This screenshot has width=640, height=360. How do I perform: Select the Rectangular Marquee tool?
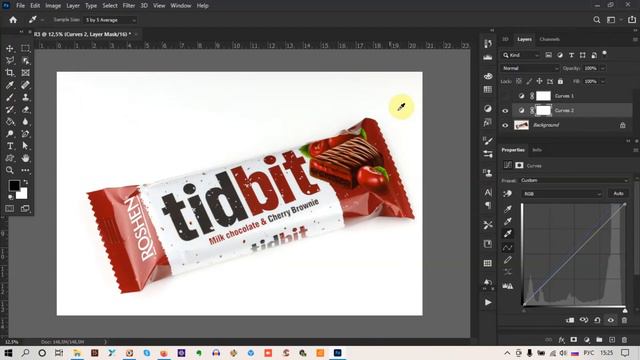25,49
